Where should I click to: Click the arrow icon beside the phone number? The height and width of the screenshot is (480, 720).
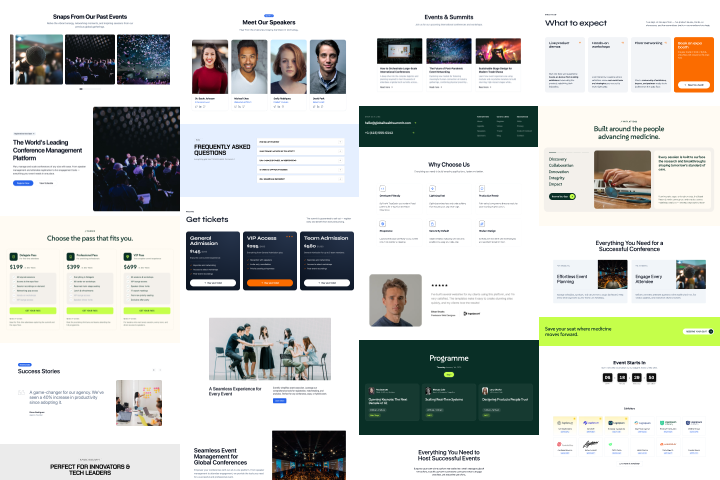coord(413,133)
